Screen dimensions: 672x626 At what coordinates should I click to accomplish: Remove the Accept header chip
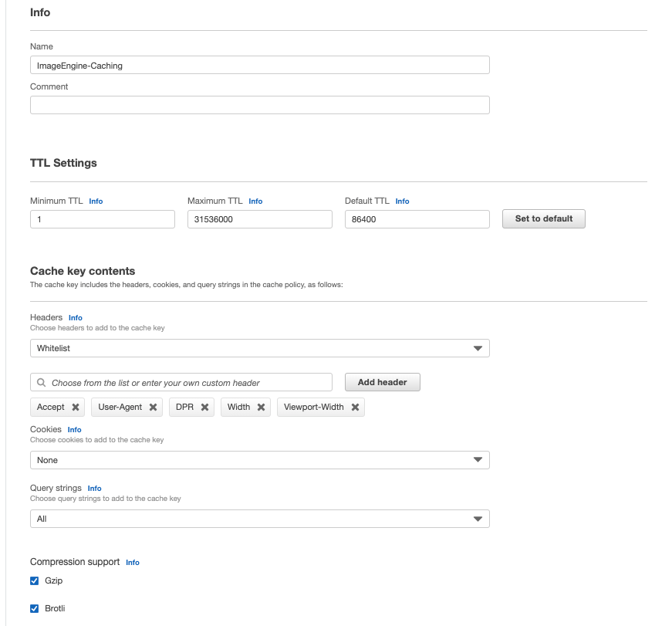[75, 407]
